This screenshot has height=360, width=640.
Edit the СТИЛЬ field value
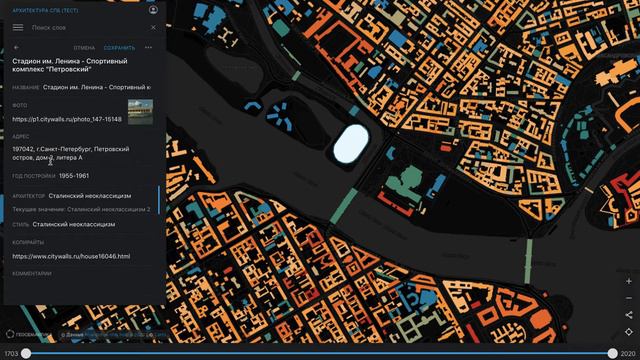73,224
